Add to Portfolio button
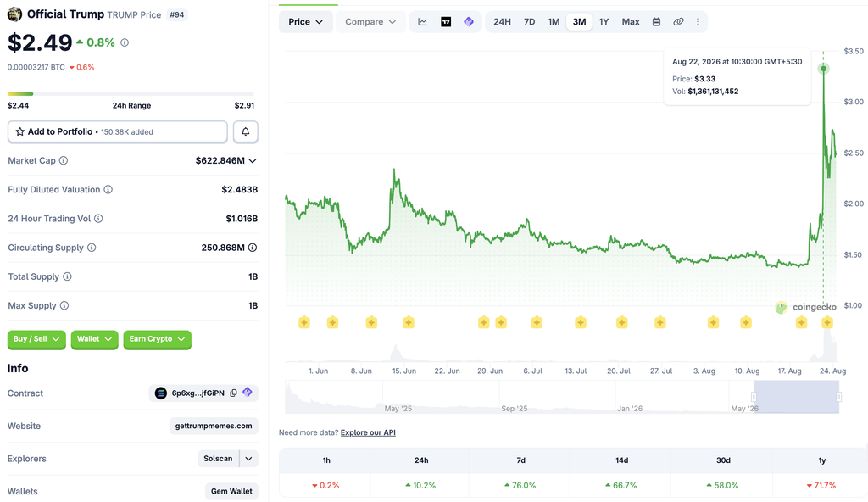Image resolution: width=868 pixels, height=502 pixels. 117,132
